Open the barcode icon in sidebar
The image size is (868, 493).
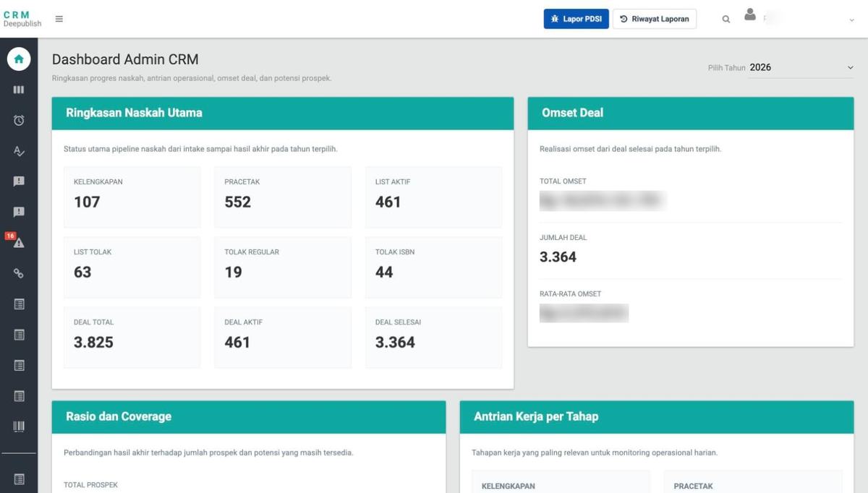click(19, 426)
